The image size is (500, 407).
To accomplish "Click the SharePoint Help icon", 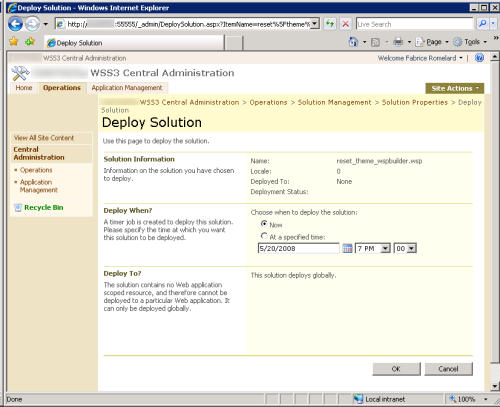I will click(479, 58).
